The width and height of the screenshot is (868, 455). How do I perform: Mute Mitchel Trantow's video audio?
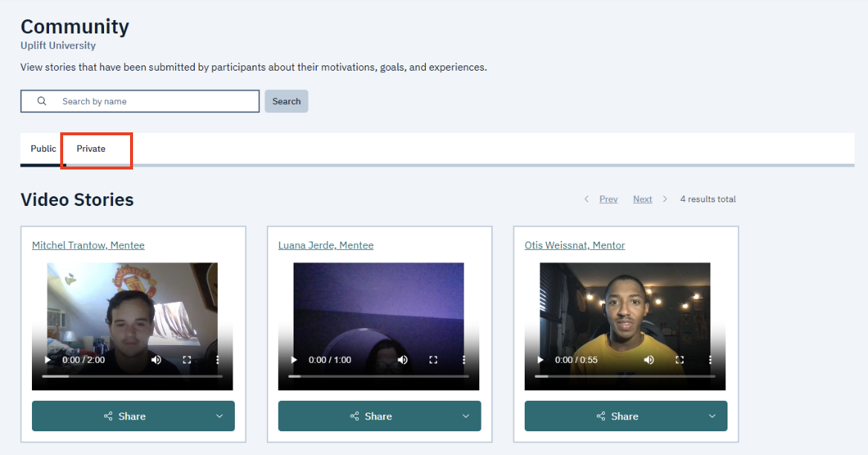pyautogui.click(x=156, y=360)
